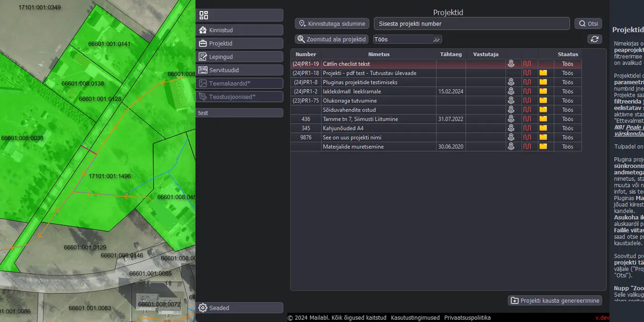This screenshot has height=322, width=644.
Task: Click Projekti kausta genereerimine button
Action: 555,301
